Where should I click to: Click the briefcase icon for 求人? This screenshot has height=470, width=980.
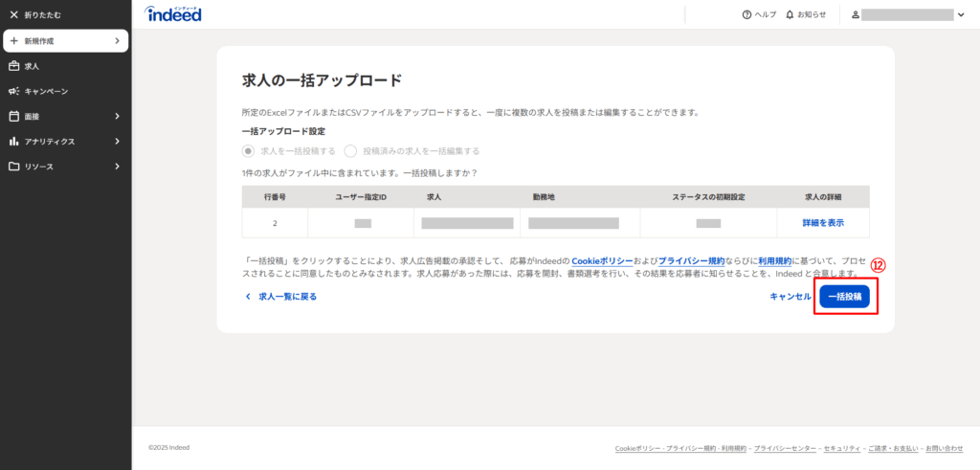coord(13,66)
